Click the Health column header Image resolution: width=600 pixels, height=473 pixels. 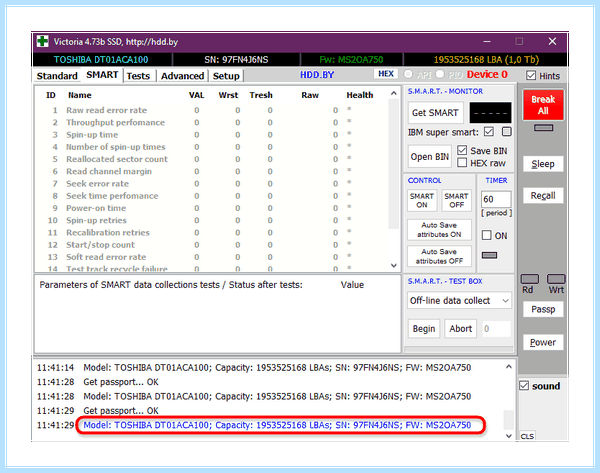click(359, 95)
